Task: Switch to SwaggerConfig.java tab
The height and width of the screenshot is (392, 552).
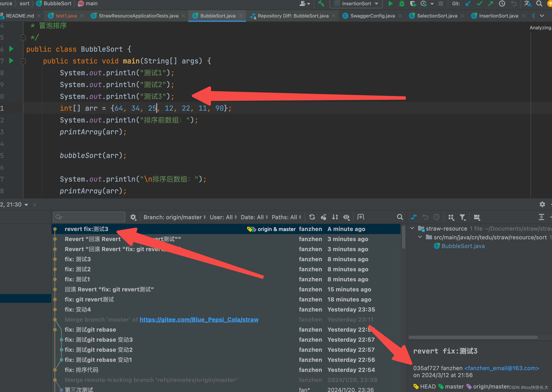Action: pyautogui.click(x=372, y=16)
